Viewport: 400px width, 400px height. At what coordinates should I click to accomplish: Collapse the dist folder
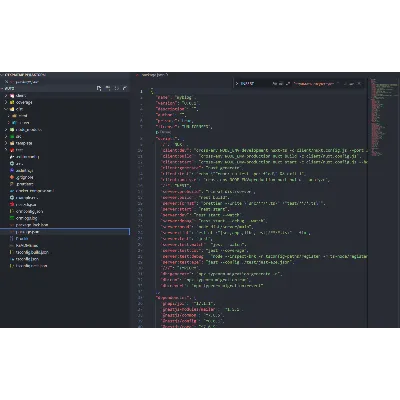tap(6, 109)
